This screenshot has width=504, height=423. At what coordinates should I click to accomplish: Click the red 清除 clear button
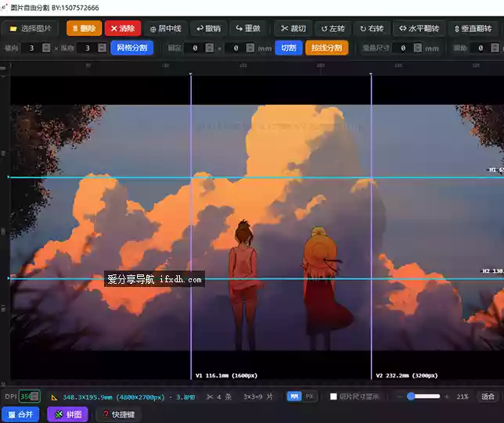[x=123, y=29]
